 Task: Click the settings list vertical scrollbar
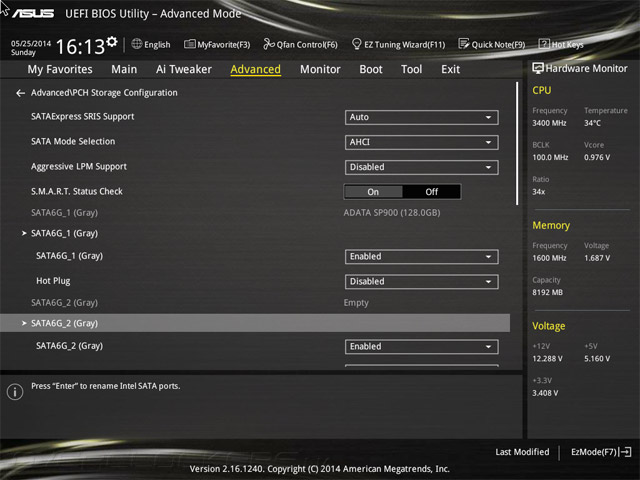point(517,144)
